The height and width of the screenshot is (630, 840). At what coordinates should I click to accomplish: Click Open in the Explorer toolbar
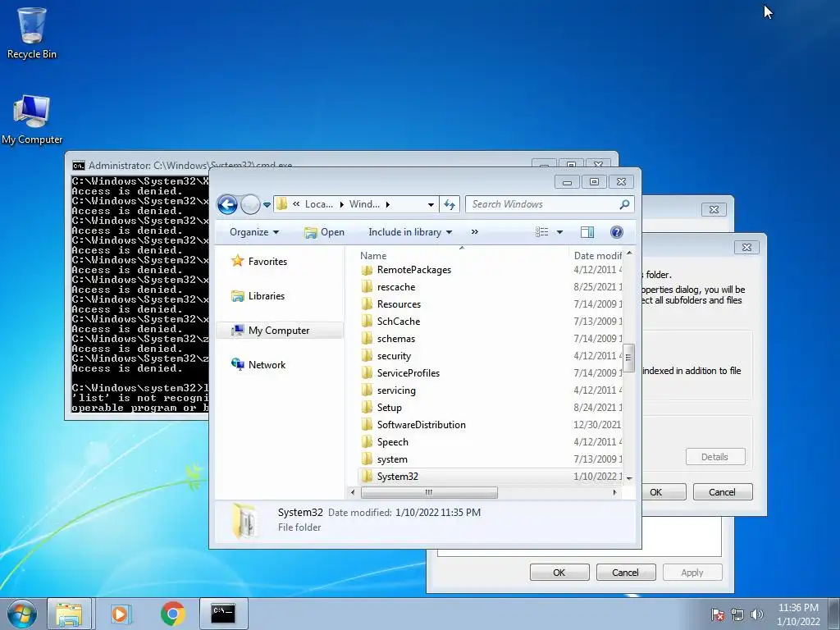click(324, 232)
